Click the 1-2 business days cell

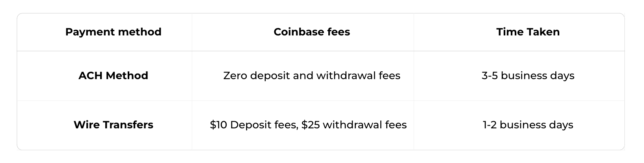click(528, 125)
